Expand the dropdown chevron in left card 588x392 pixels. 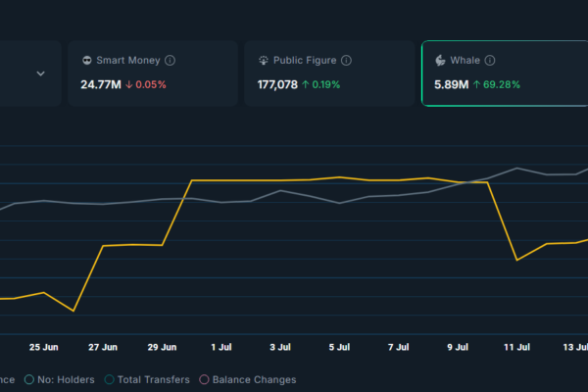click(x=40, y=73)
